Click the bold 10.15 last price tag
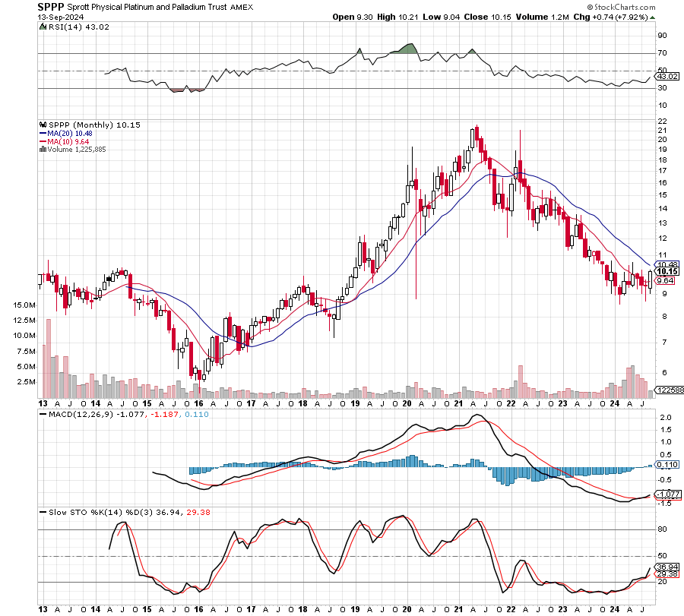Screen dimensions: 684x616 667,271
